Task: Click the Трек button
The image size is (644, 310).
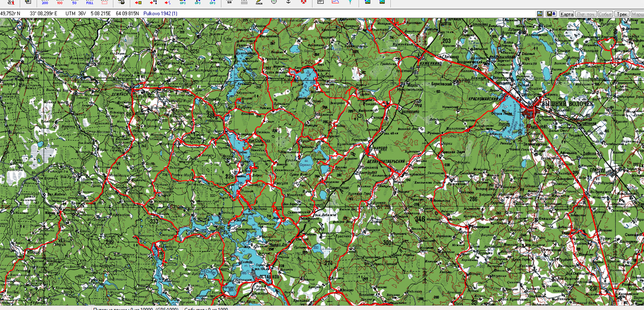Action: 622,14
